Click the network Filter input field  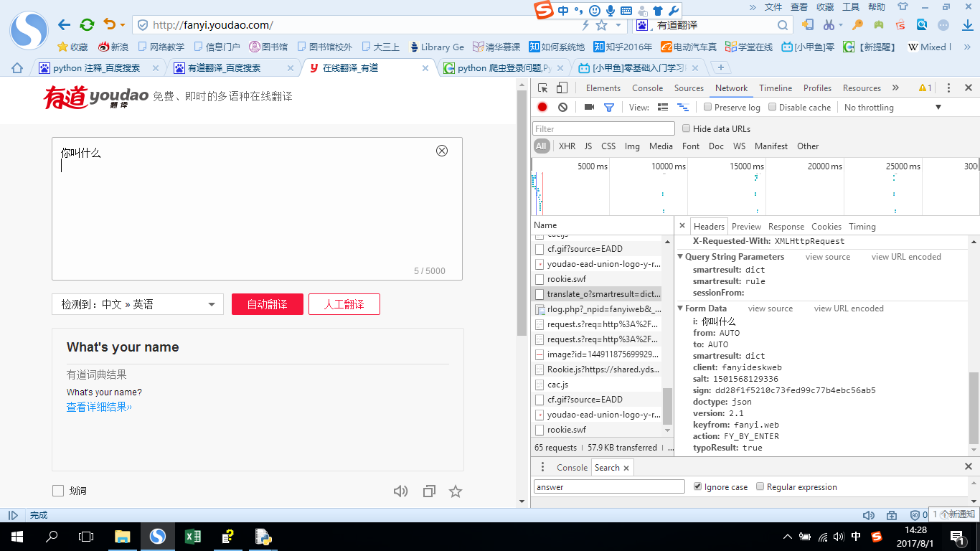[603, 128]
